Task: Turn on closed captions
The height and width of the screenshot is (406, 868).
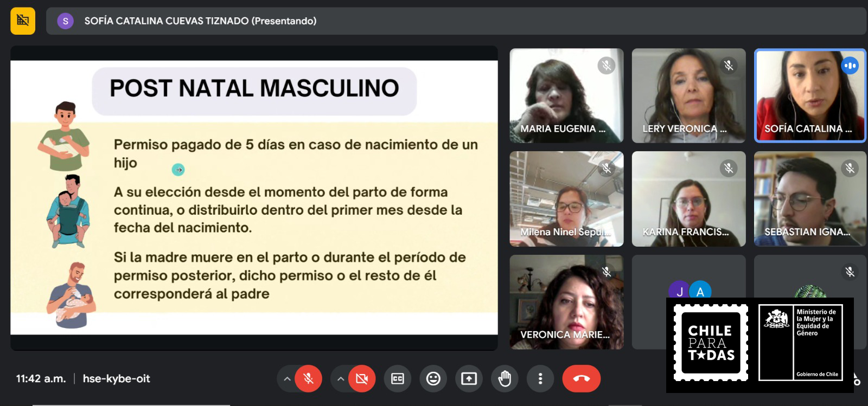Action: tap(398, 378)
